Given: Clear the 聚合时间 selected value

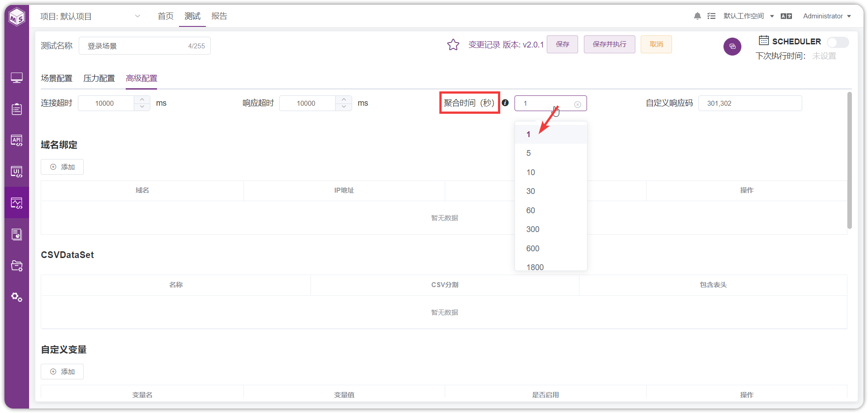Looking at the screenshot, I should (578, 104).
